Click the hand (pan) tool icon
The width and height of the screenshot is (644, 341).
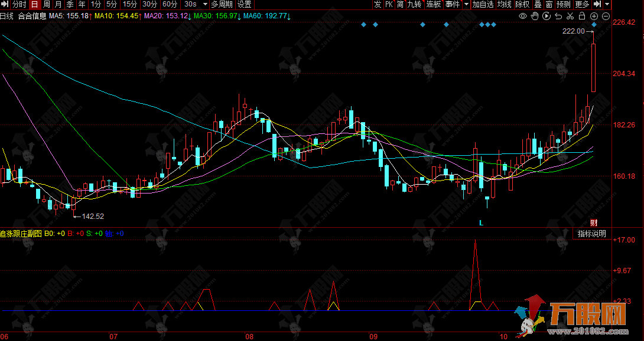point(535,16)
